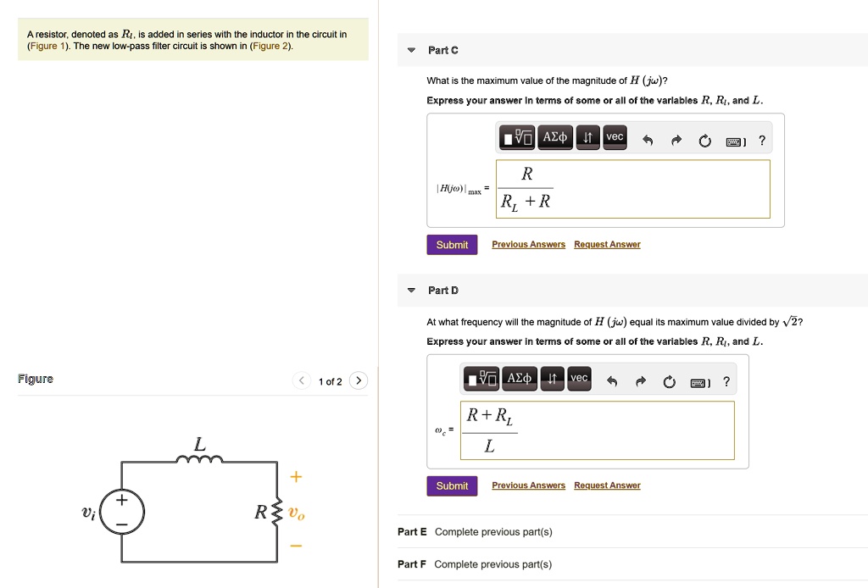Screen dimensions: 868x588
Task: Open the ΑΣΦ Greek letters palette in Part D
Action: 519,378
